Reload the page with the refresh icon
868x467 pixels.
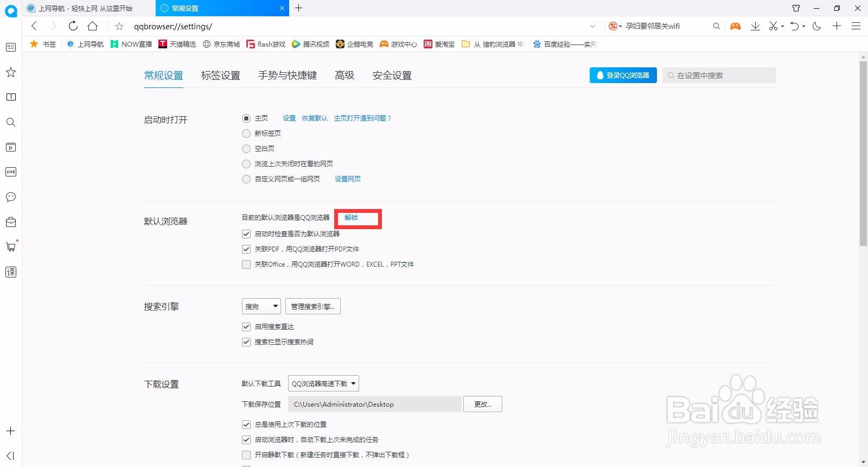point(73,26)
